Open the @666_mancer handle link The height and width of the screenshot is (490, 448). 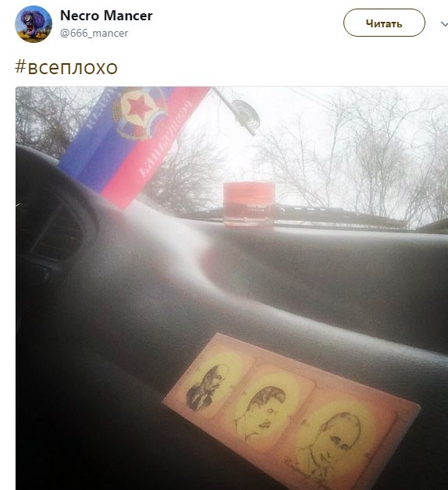coord(94,33)
